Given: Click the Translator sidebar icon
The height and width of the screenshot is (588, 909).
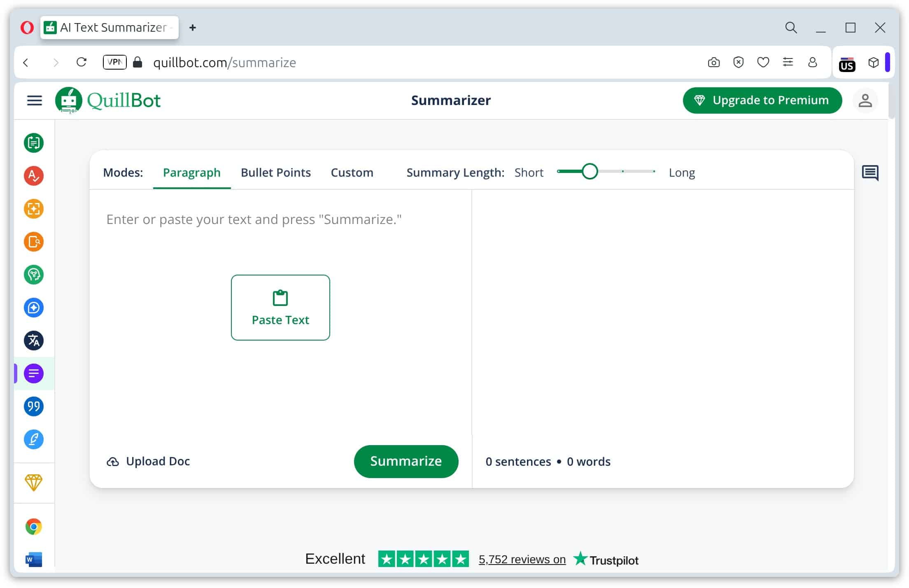Looking at the screenshot, I should point(34,341).
